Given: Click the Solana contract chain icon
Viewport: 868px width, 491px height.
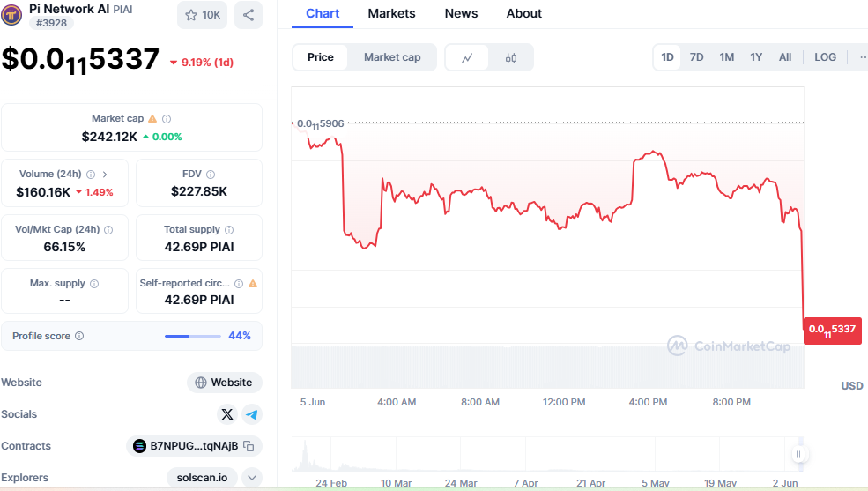Looking at the screenshot, I should (139, 446).
